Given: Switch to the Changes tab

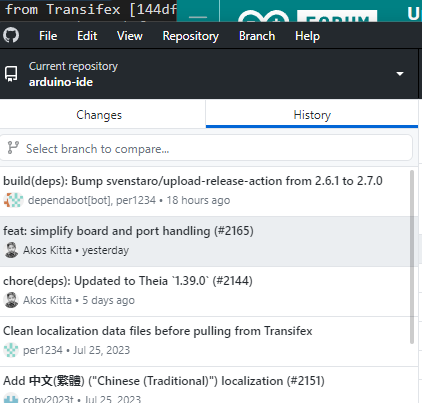Looking at the screenshot, I should [99, 115].
